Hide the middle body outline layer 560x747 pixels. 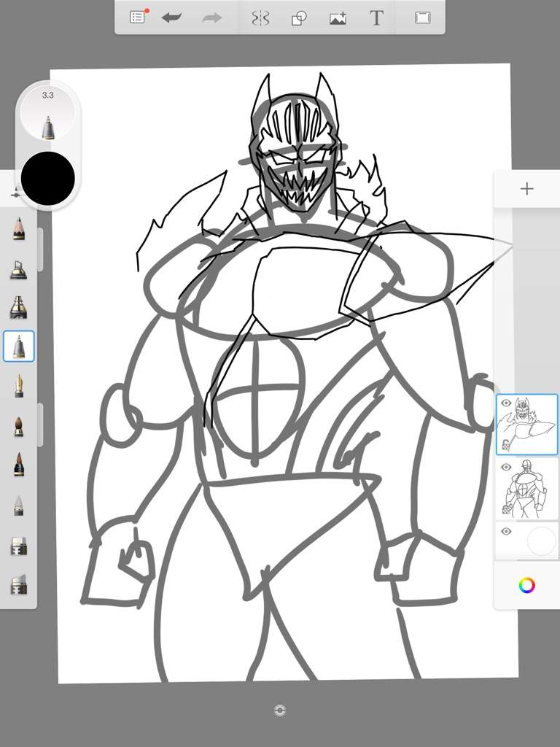click(x=506, y=468)
